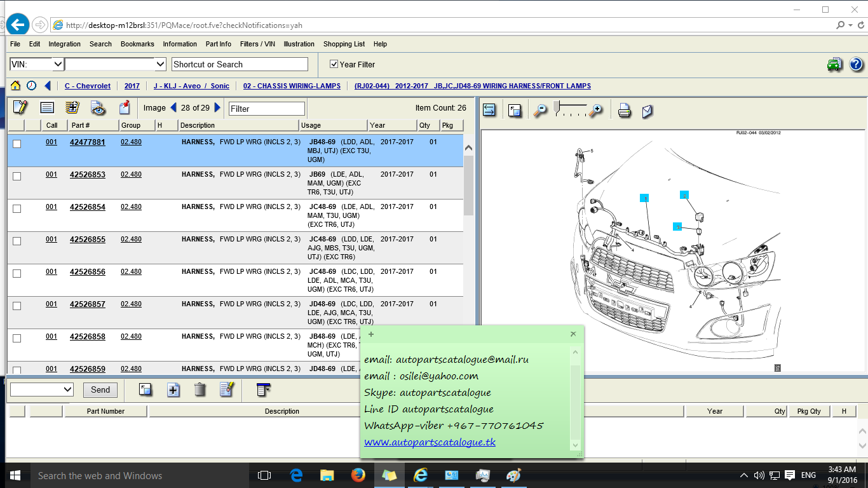868x488 pixels.
Task: Print the illustration
Action: [x=625, y=111]
